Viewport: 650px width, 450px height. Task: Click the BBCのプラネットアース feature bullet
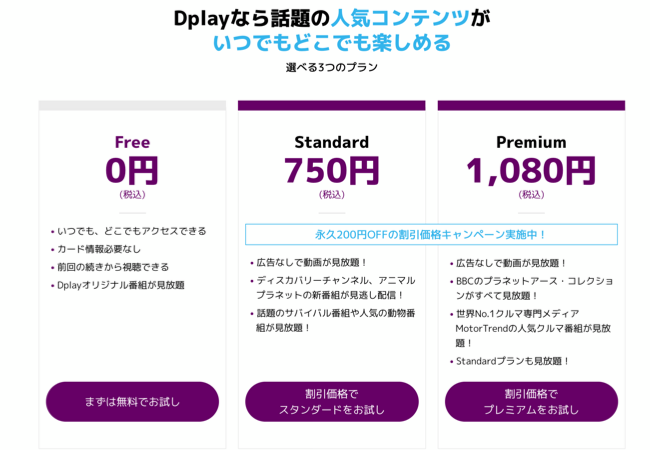point(532,288)
